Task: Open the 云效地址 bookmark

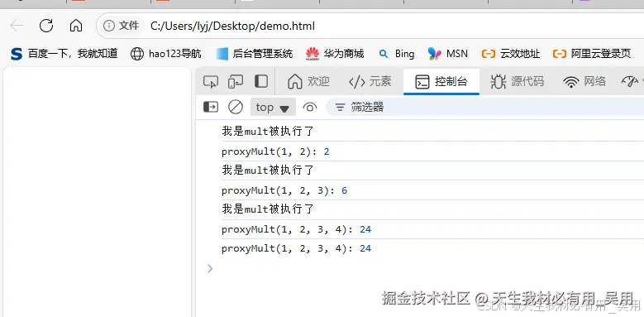Action: point(511,54)
